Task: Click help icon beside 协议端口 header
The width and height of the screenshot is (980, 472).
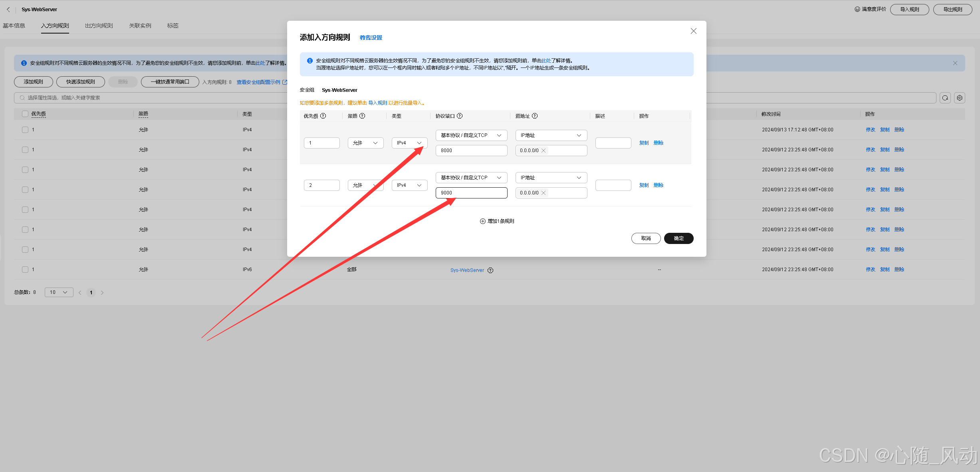Action: (x=460, y=116)
